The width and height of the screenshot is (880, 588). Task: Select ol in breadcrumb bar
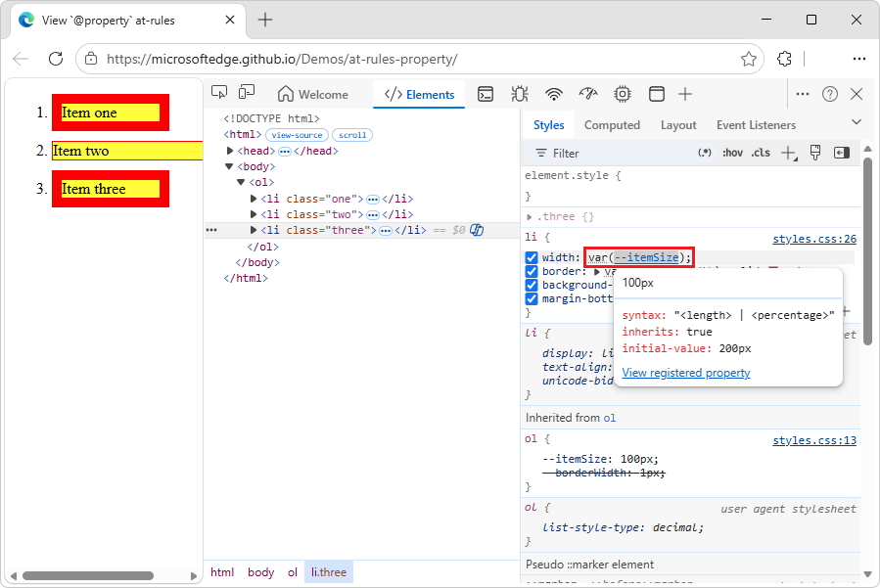[293, 572]
